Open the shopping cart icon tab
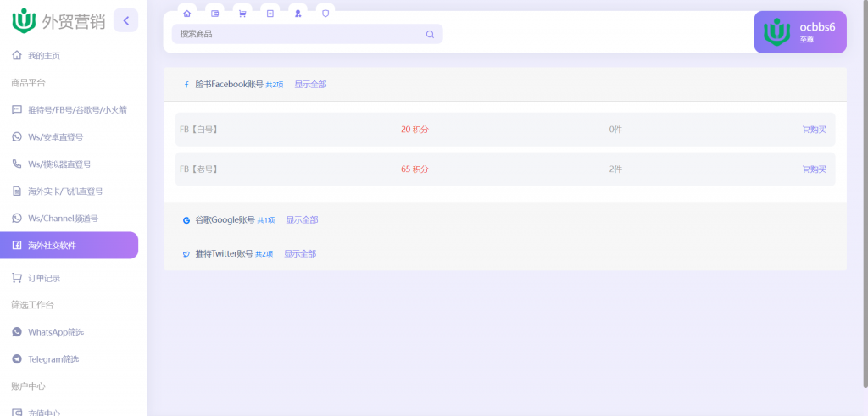868x416 pixels. click(242, 14)
